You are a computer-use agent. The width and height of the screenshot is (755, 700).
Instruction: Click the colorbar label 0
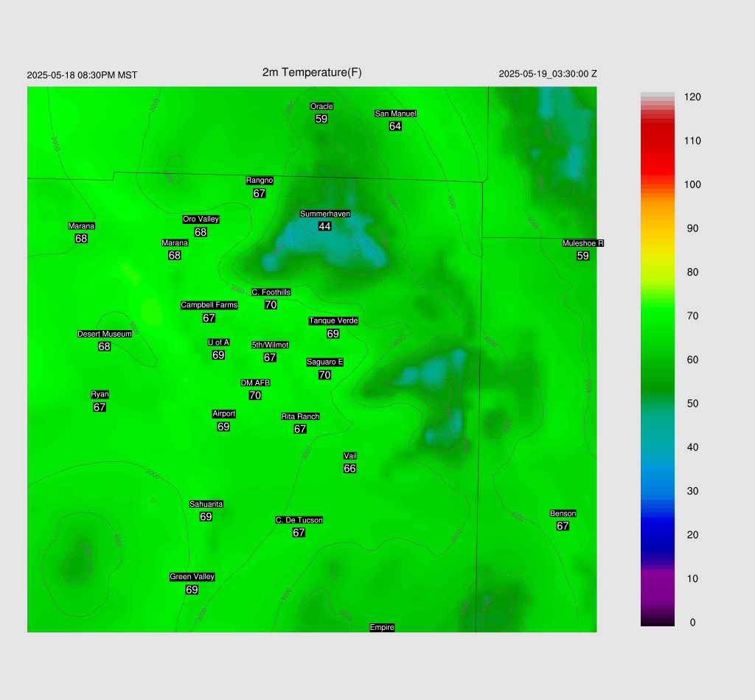pos(692,623)
